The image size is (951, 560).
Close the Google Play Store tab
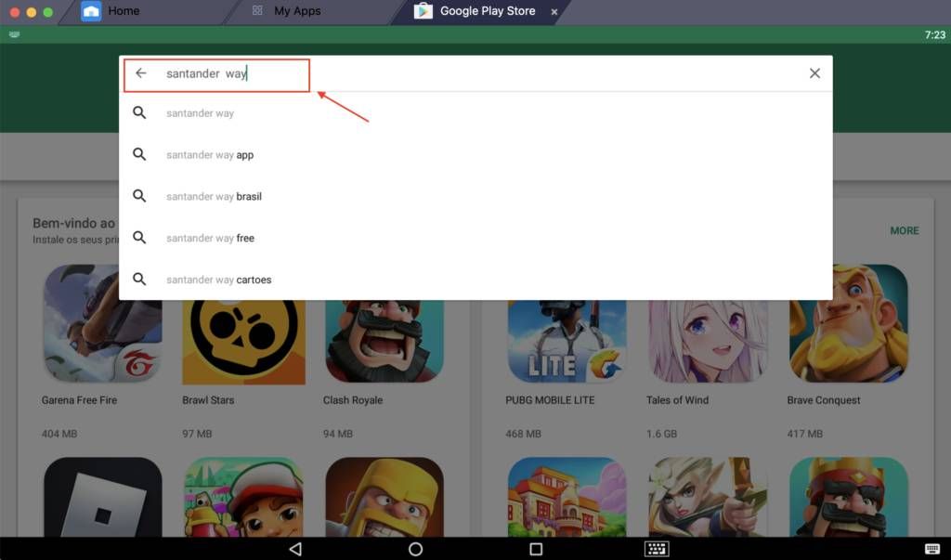click(x=554, y=11)
